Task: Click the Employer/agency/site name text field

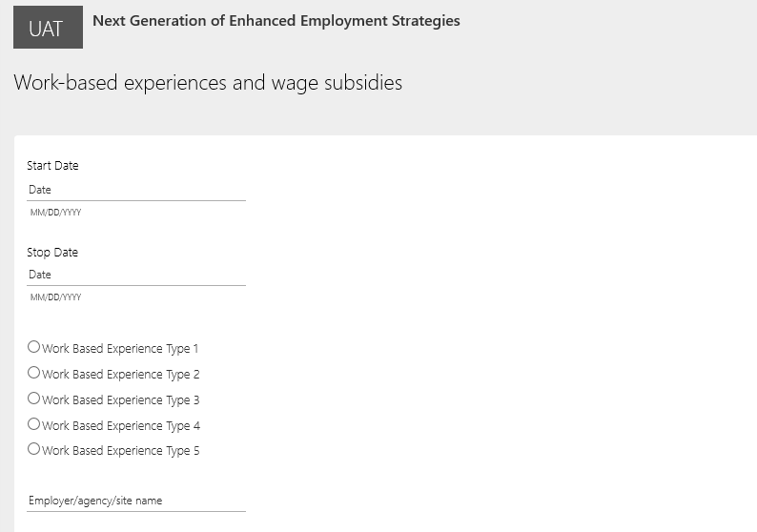Action: click(136, 501)
